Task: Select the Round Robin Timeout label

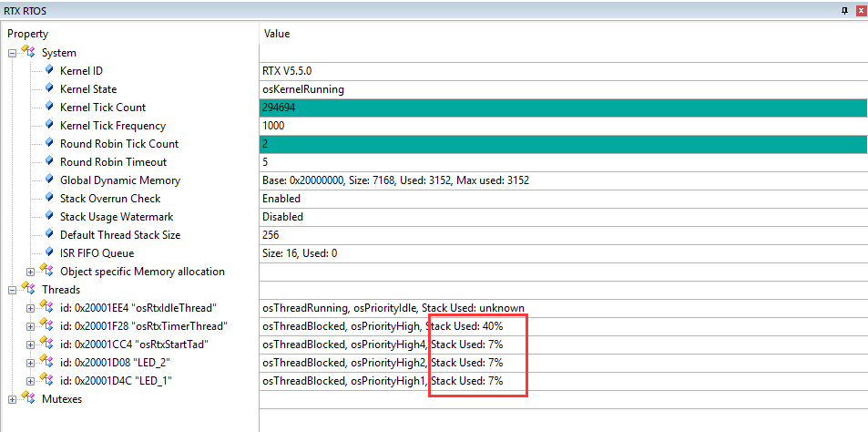Action: (114, 163)
